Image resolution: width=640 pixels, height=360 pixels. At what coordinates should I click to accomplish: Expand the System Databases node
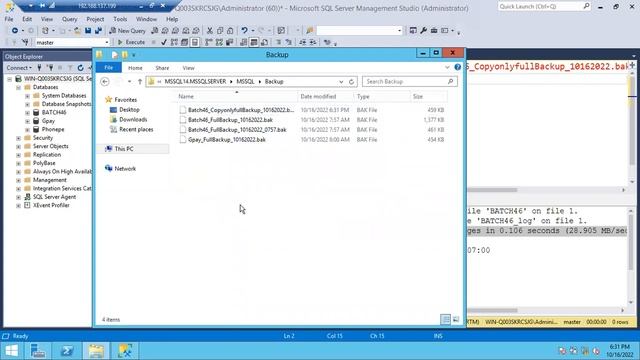[x=27, y=96]
